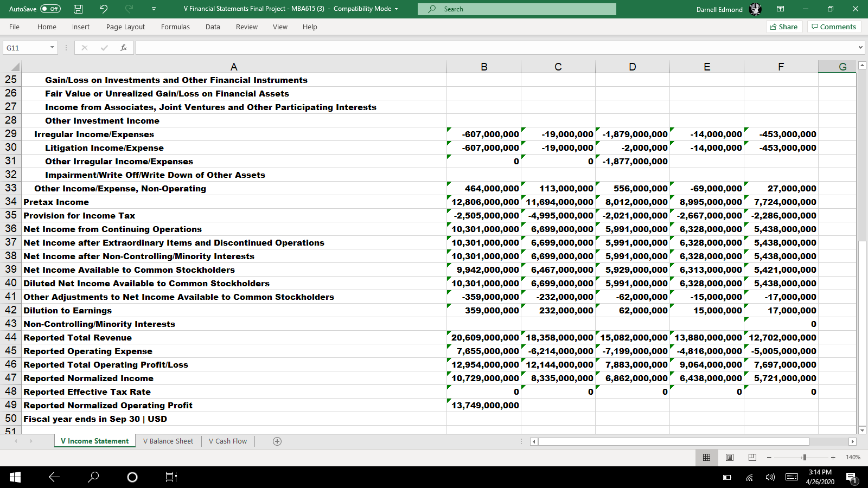This screenshot has height=488, width=868.
Task: Click horizontal scrollbar right arrow
Action: click(x=852, y=441)
